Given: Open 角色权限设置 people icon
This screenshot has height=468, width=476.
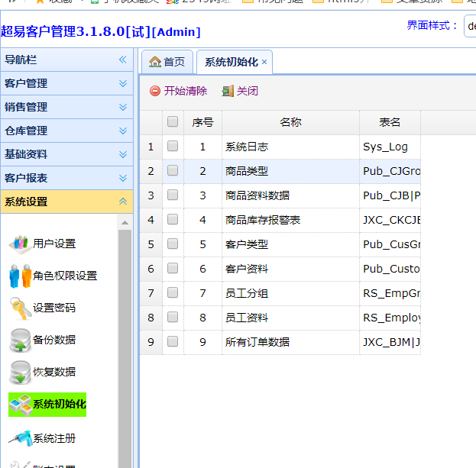Looking at the screenshot, I should pos(21,276).
